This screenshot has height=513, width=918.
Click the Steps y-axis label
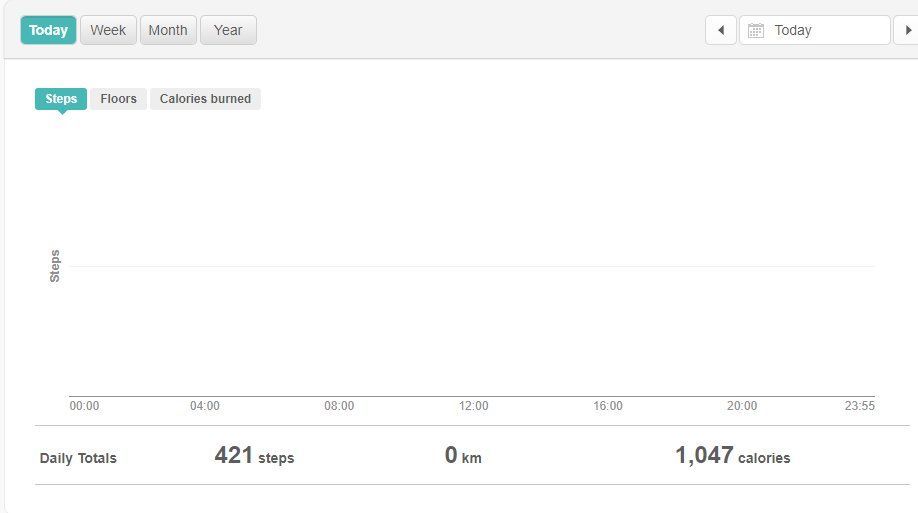[55, 266]
